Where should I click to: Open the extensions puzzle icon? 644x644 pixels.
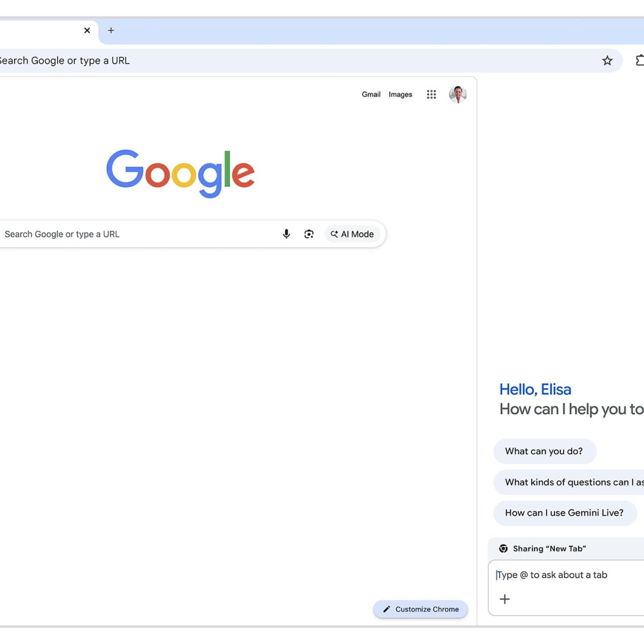pos(640,61)
